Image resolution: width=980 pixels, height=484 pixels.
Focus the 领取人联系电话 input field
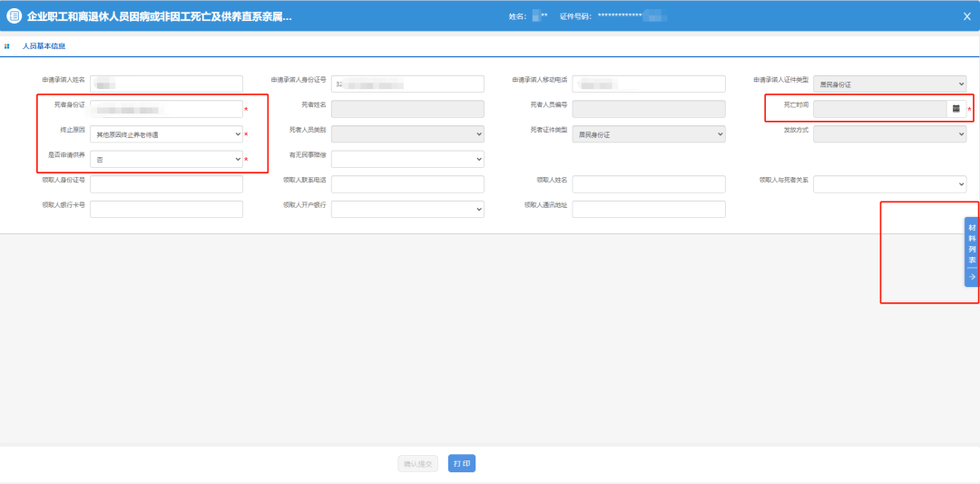407,183
